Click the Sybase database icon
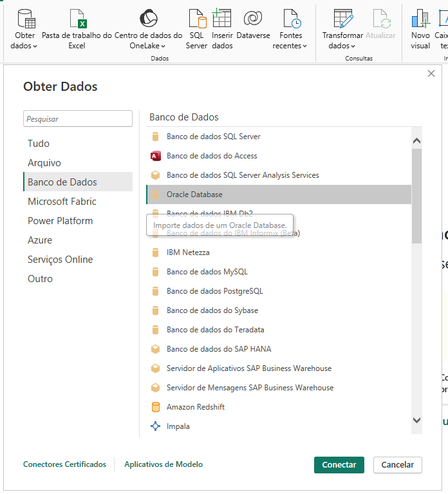The width and height of the screenshot is (448, 494). (156, 310)
